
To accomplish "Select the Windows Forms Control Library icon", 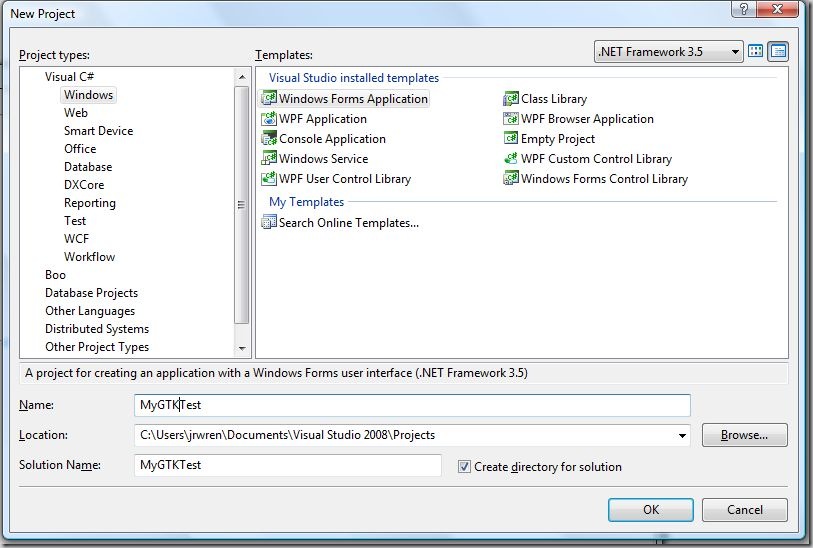I will coord(511,178).
